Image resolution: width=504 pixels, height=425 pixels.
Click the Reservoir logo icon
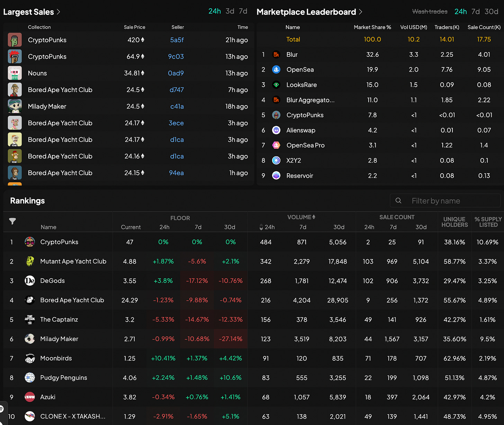[276, 176]
